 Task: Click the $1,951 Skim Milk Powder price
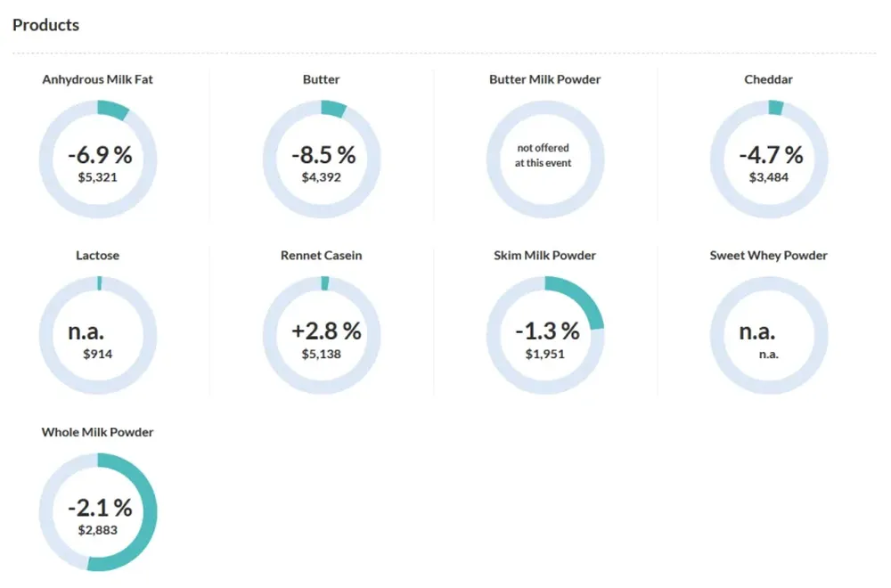coord(544,354)
